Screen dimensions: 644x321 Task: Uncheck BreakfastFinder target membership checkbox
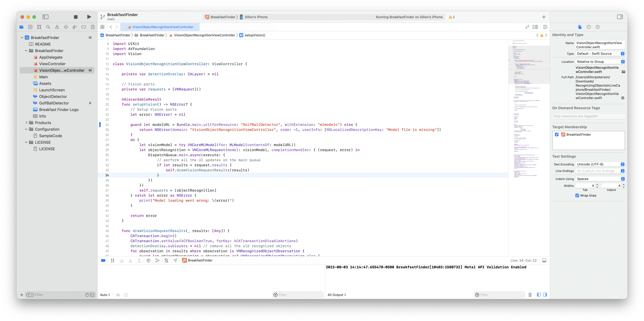click(x=556, y=134)
